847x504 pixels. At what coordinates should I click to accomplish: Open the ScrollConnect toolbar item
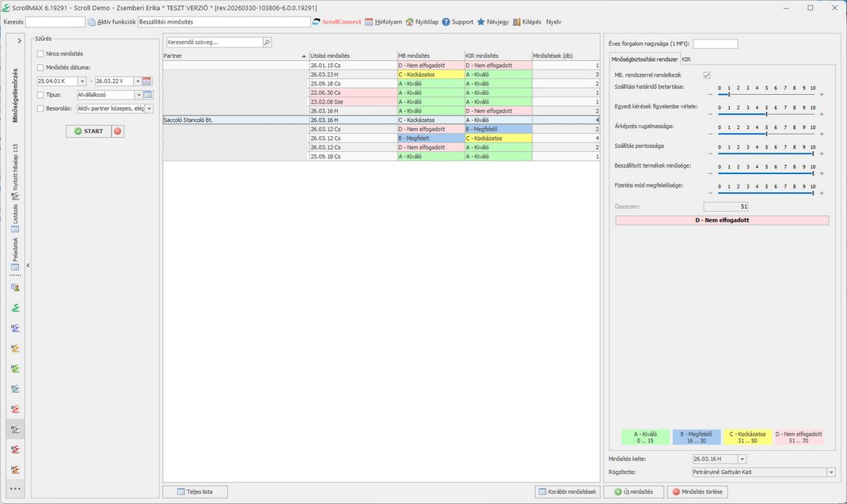[x=336, y=22]
